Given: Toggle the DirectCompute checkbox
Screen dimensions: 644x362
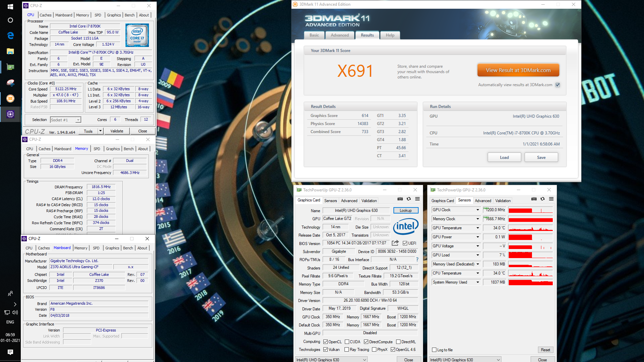Looking at the screenshot, I should [x=366, y=342].
